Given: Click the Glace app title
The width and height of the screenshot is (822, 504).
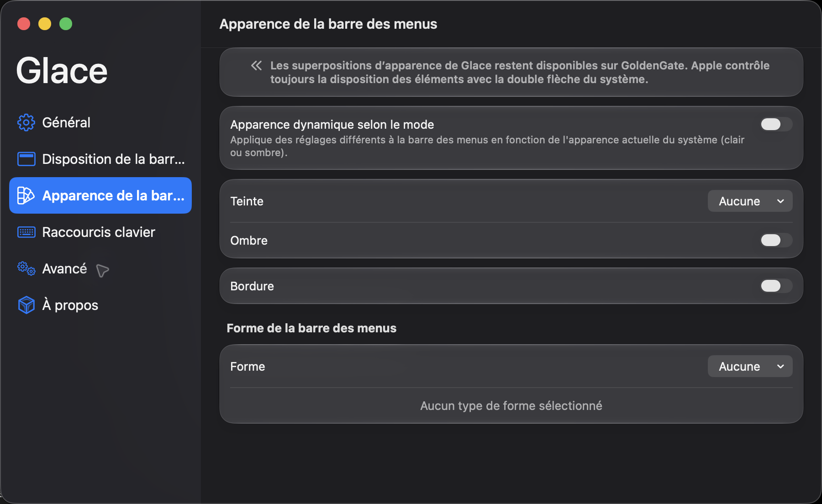Looking at the screenshot, I should click(62, 71).
